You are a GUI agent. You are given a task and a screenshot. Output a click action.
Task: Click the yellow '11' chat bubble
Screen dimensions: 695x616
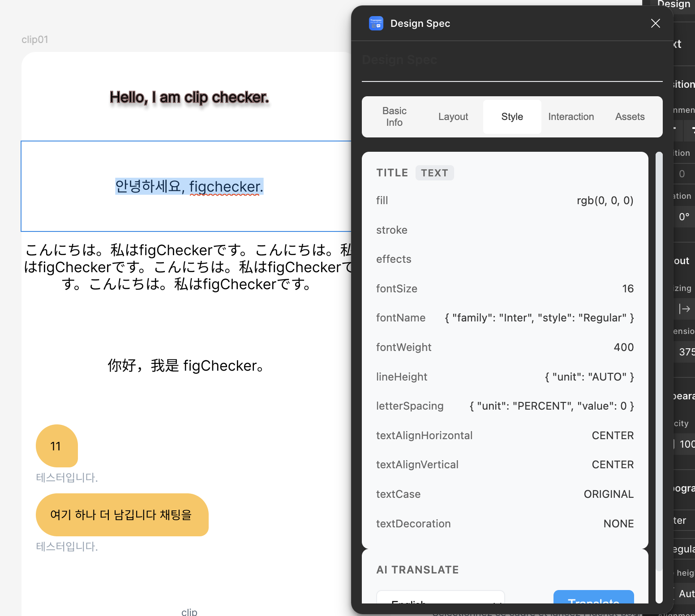point(57,446)
